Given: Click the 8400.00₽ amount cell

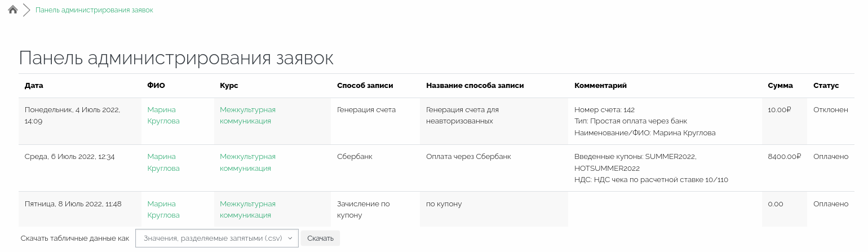Looking at the screenshot, I should (784, 157).
